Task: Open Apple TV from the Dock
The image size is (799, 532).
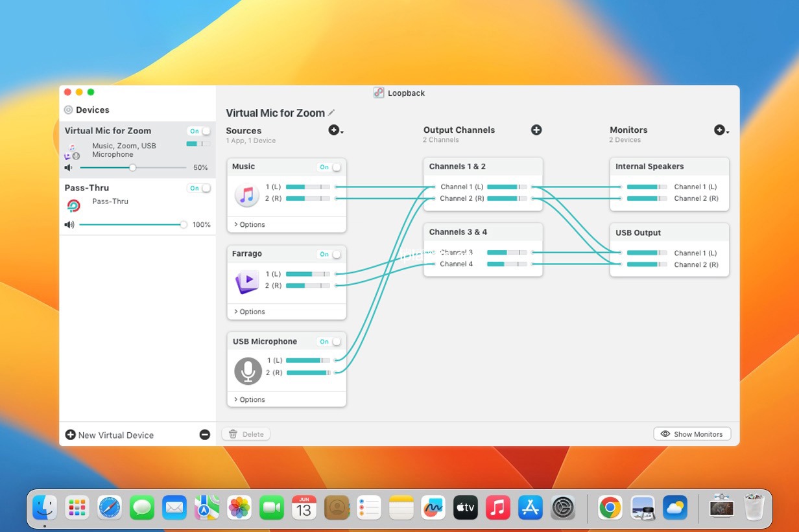Action: [x=466, y=507]
